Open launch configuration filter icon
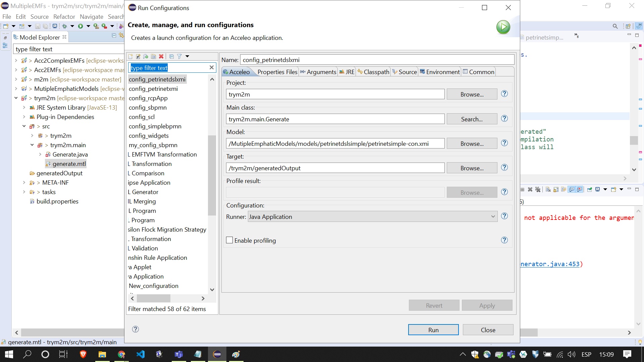 click(x=179, y=56)
